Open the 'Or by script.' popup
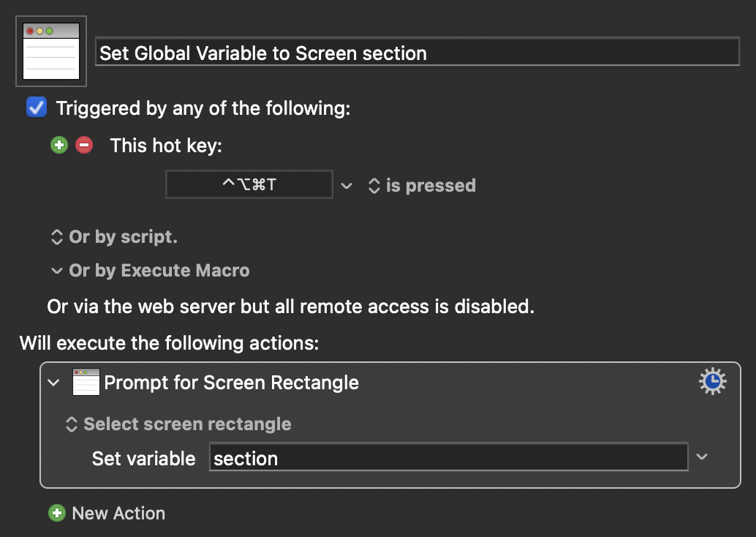The height and width of the screenshot is (537, 756). pyautogui.click(x=114, y=237)
